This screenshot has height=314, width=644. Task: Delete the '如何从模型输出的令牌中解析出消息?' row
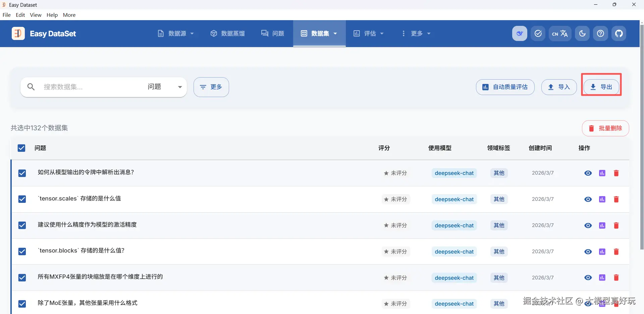pos(616,173)
